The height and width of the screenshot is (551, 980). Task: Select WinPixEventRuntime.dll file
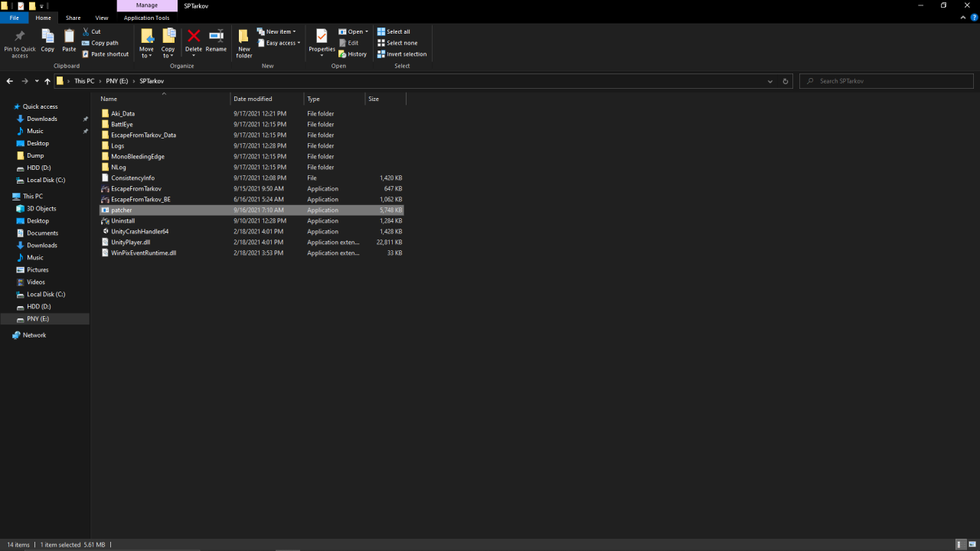click(x=143, y=253)
